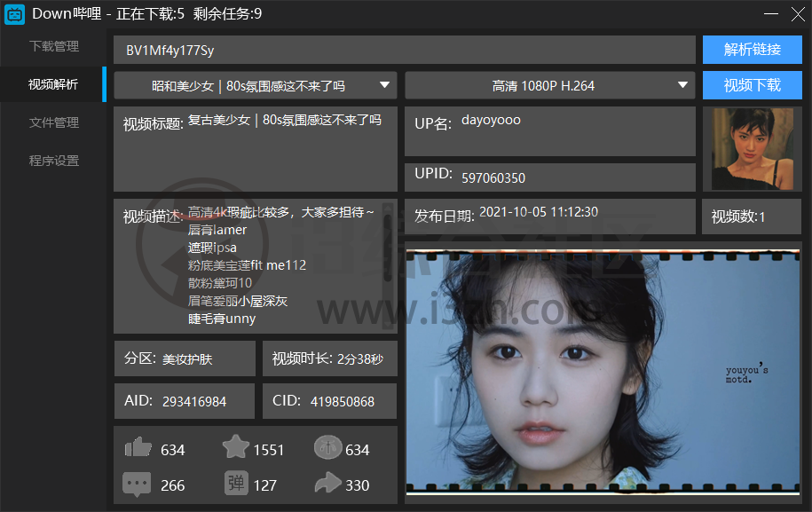
Task: Click the danmaku count 127
Action: click(265, 485)
